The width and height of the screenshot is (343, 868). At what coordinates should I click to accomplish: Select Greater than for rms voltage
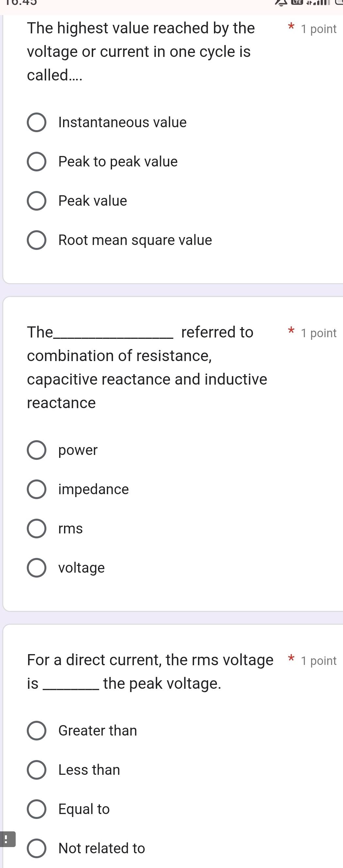point(36,731)
